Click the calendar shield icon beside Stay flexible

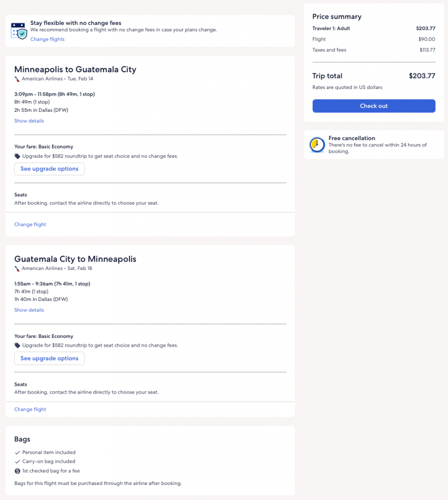click(19, 31)
